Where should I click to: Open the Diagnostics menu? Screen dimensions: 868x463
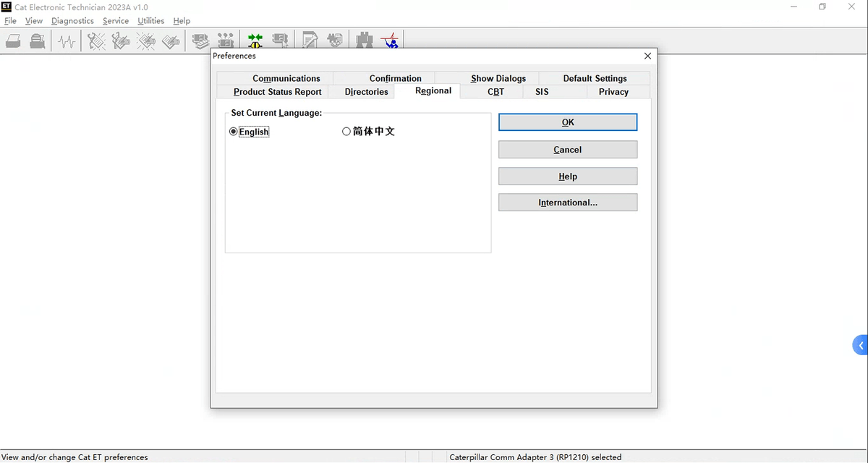[72, 21]
